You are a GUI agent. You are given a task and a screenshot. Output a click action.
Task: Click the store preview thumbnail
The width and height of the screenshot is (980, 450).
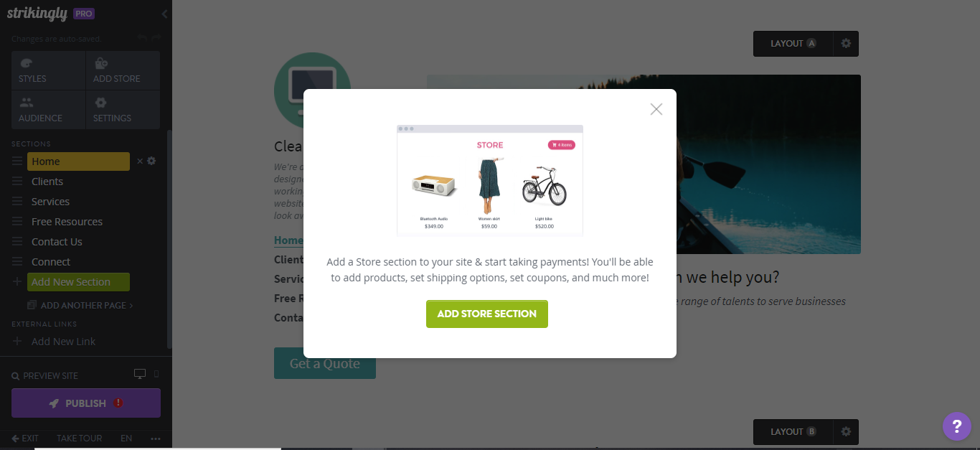click(x=490, y=180)
